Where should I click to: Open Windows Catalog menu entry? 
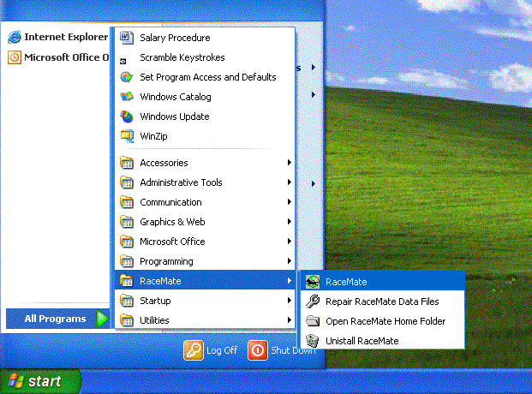tap(205, 97)
